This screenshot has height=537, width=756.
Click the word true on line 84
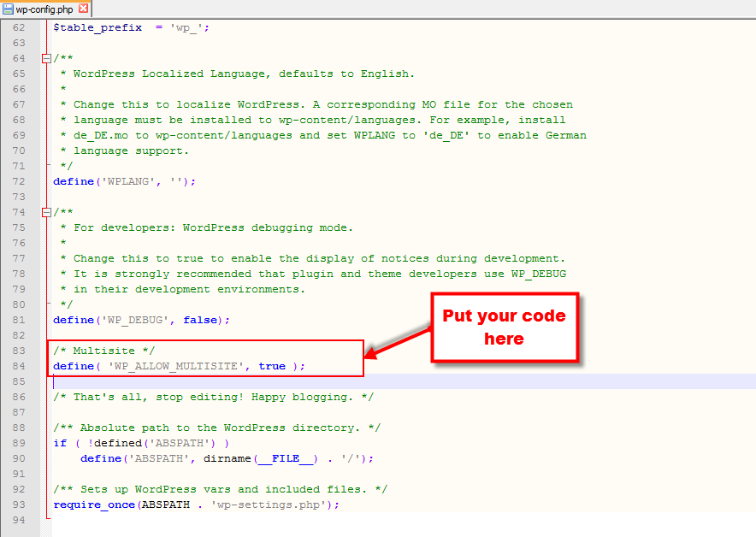272,366
